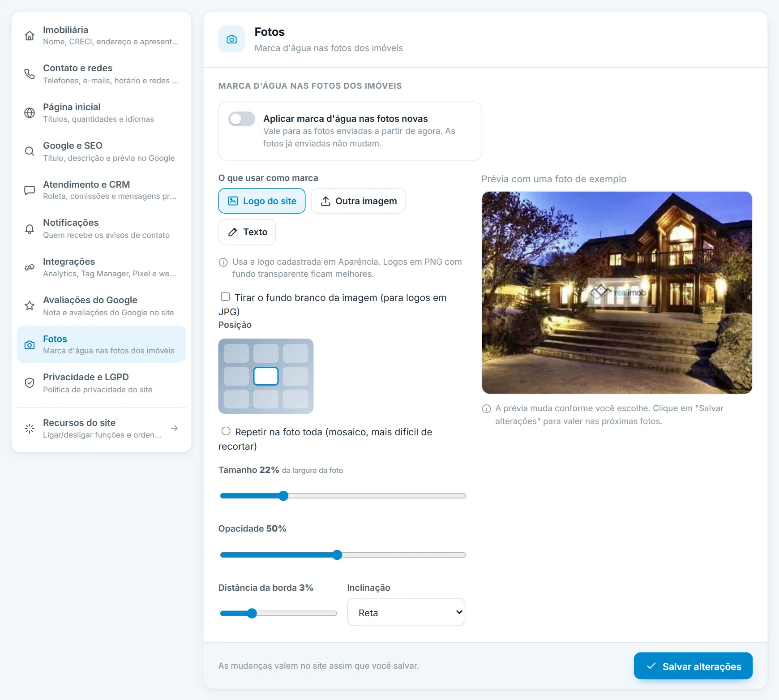Viewport: 779px width, 700px height.
Task: Choose Outra imagem as the watermark source
Action: pyautogui.click(x=358, y=201)
